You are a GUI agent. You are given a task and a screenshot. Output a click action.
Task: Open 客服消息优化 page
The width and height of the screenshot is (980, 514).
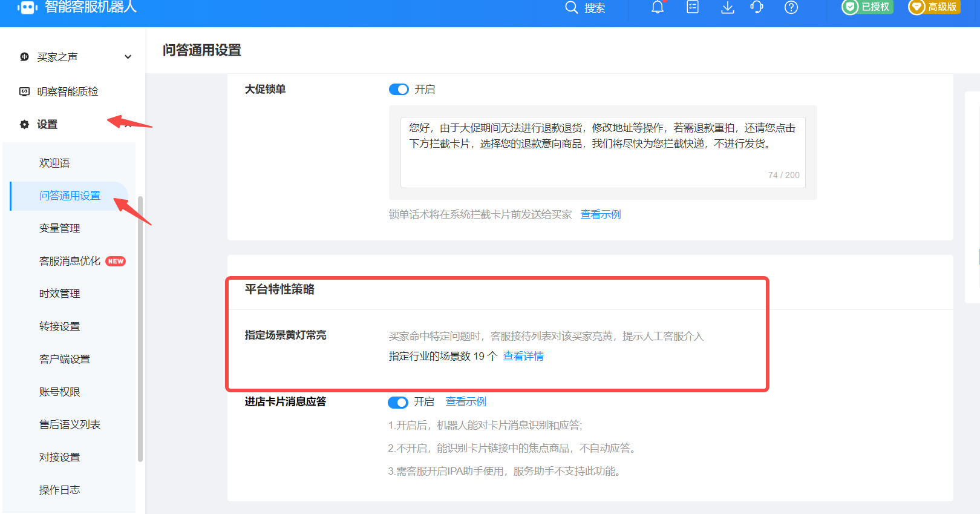pos(70,261)
